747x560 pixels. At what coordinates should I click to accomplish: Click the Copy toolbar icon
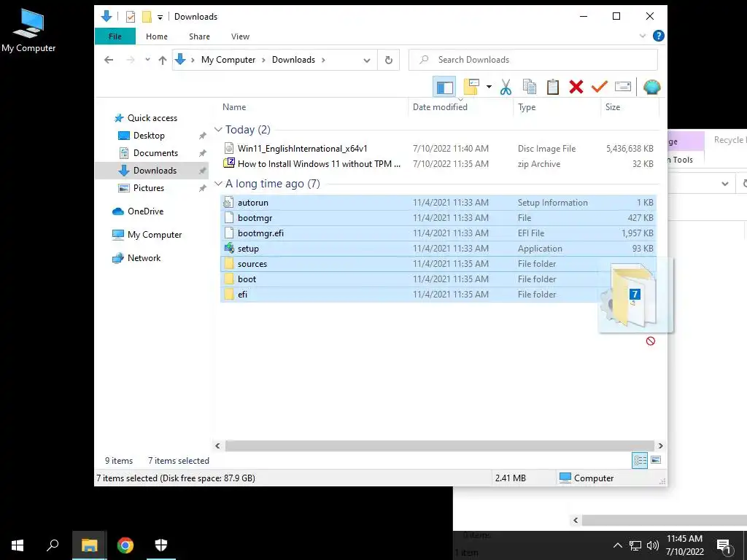pyautogui.click(x=530, y=87)
